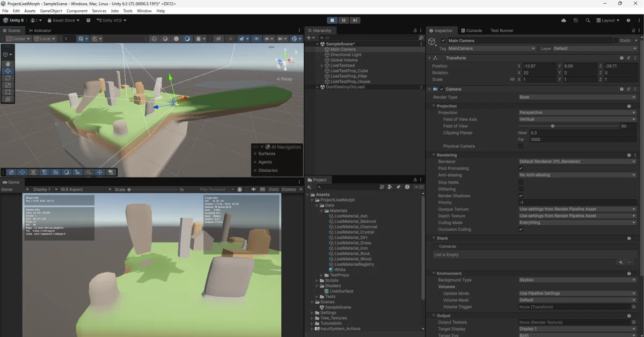Pause the running game
This screenshot has width=644, height=337.
pyautogui.click(x=343, y=20)
